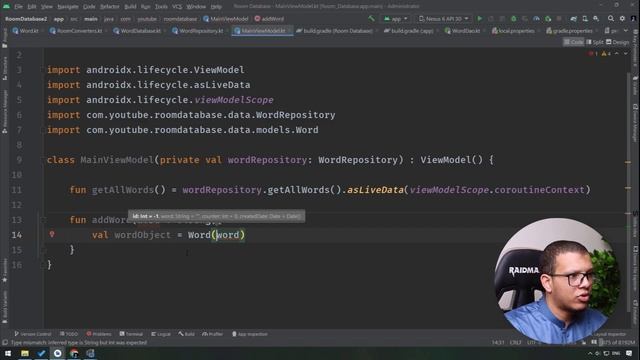This screenshot has width=640, height=360.
Task: Open the Version Control tool window
Action: tap(33, 334)
